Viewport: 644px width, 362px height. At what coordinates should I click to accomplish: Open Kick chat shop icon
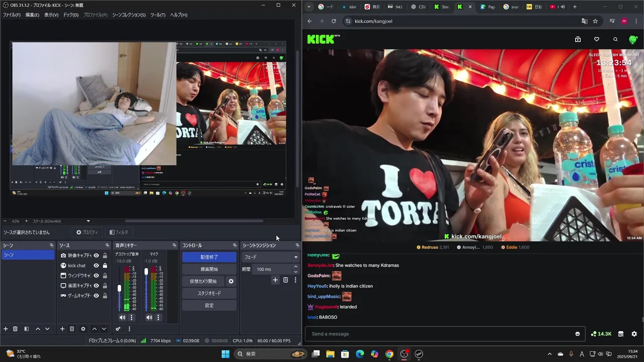pos(621,334)
